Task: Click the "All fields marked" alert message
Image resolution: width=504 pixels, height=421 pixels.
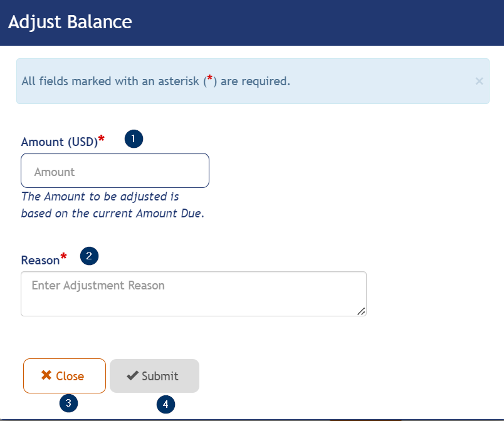Action: click(155, 81)
